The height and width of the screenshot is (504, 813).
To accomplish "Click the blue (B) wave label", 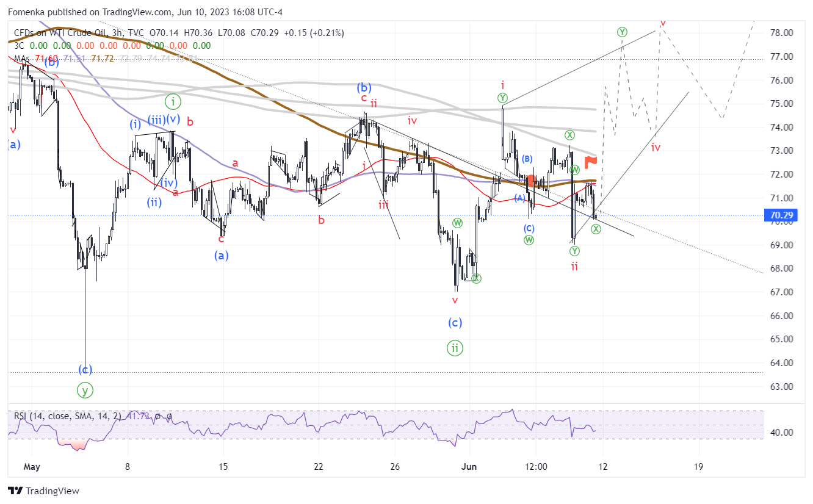I will (x=527, y=159).
